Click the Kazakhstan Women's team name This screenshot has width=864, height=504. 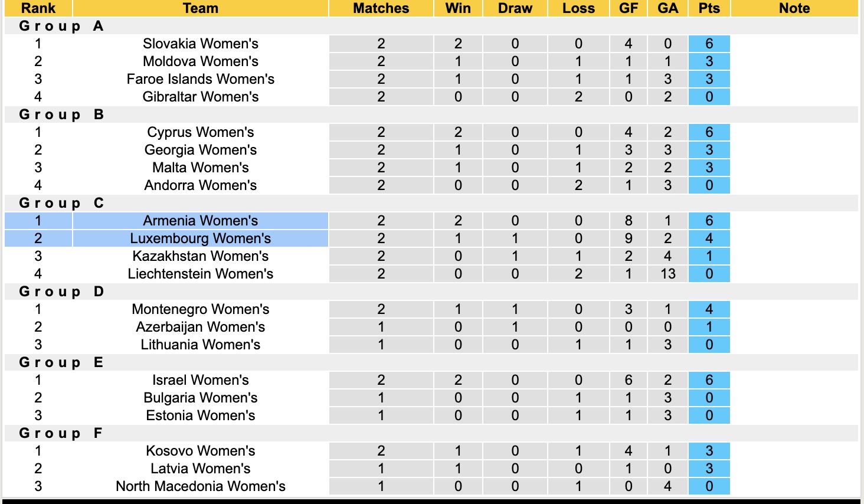click(x=200, y=256)
